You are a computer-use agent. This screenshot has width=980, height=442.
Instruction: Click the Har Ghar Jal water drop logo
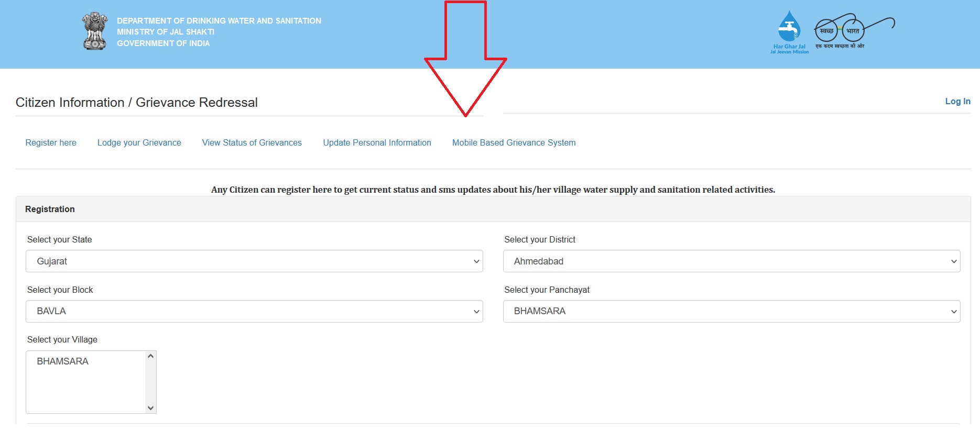789,31
